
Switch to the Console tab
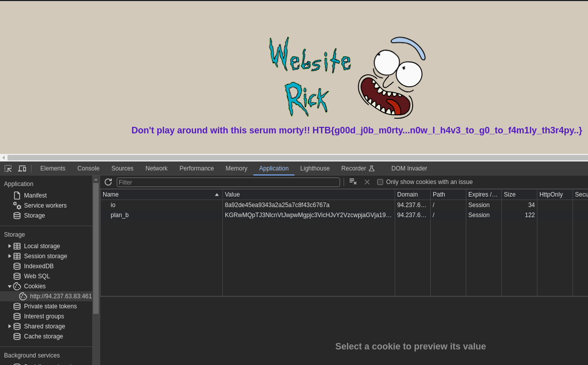(x=88, y=168)
